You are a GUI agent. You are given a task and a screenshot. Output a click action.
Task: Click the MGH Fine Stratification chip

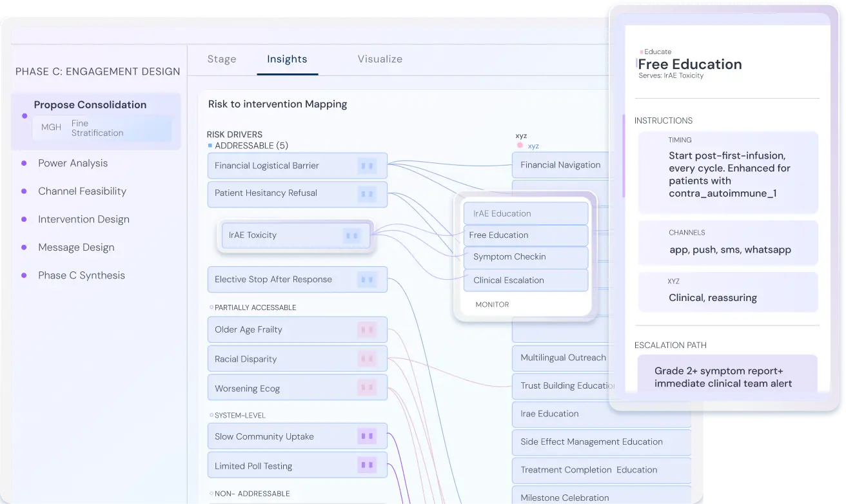[103, 128]
